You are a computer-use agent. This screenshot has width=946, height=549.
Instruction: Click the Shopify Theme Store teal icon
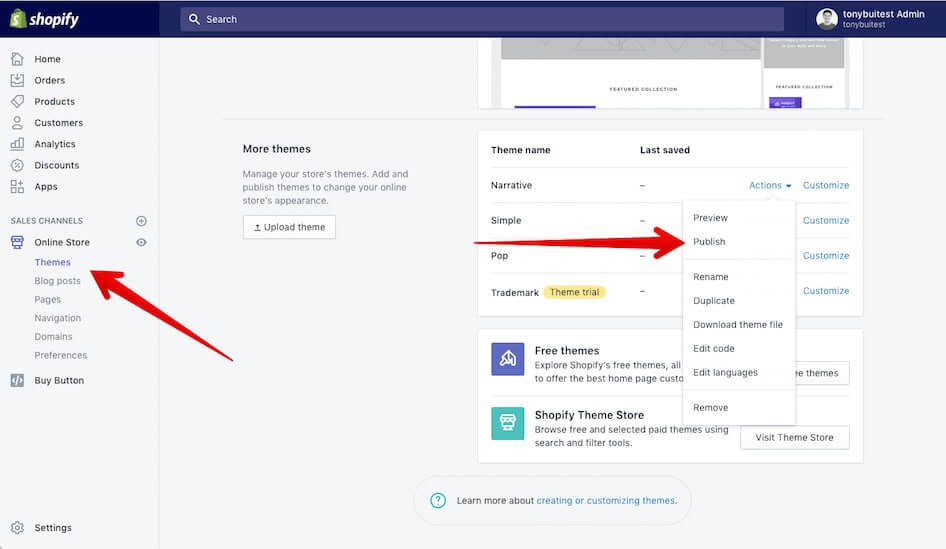(x=507, y=423)
